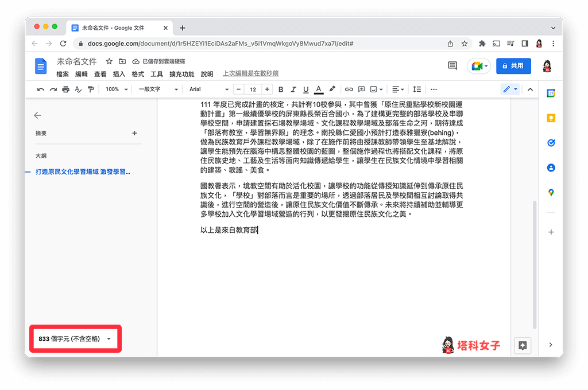Select the Spelling and grammar check icon
588x390 pixels.
[78, 89]
